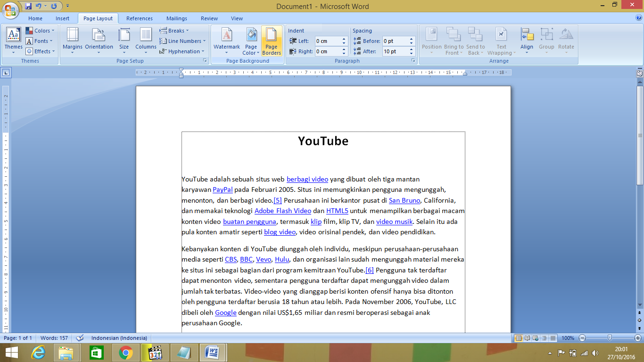Open the References tab
This screenshot has width=644, height=362.
[x=139, y=18]
